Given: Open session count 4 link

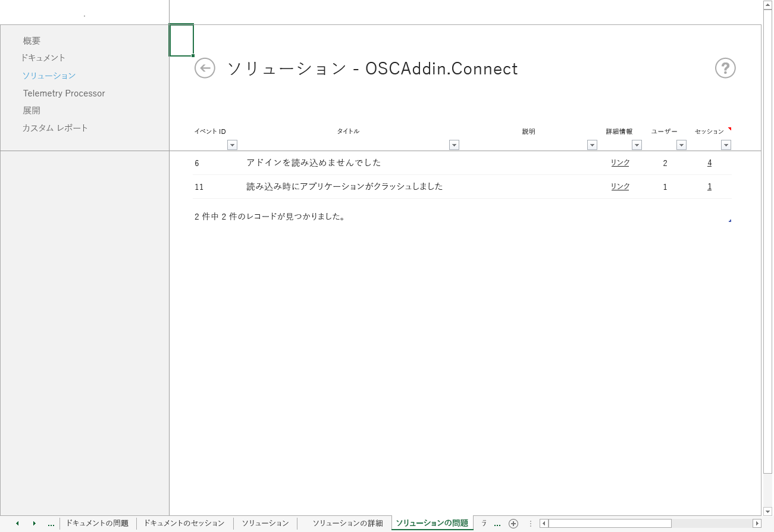Looking at the screenshot, I should pyautogui.click(x=710, y=162).
